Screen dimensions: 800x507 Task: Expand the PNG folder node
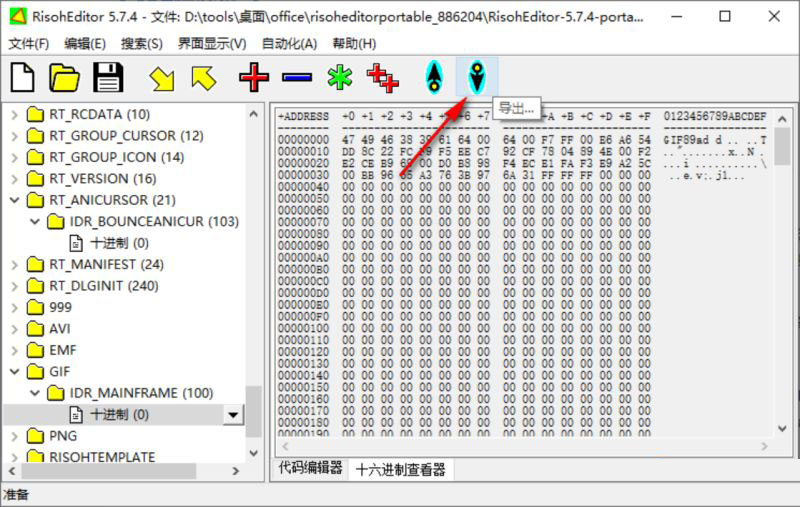15,436
